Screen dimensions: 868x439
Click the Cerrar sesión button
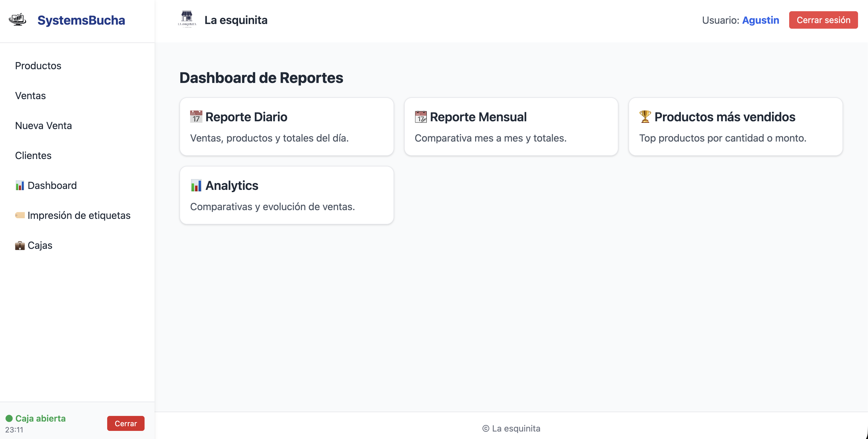pyautogui.click(x=823, y=20)
